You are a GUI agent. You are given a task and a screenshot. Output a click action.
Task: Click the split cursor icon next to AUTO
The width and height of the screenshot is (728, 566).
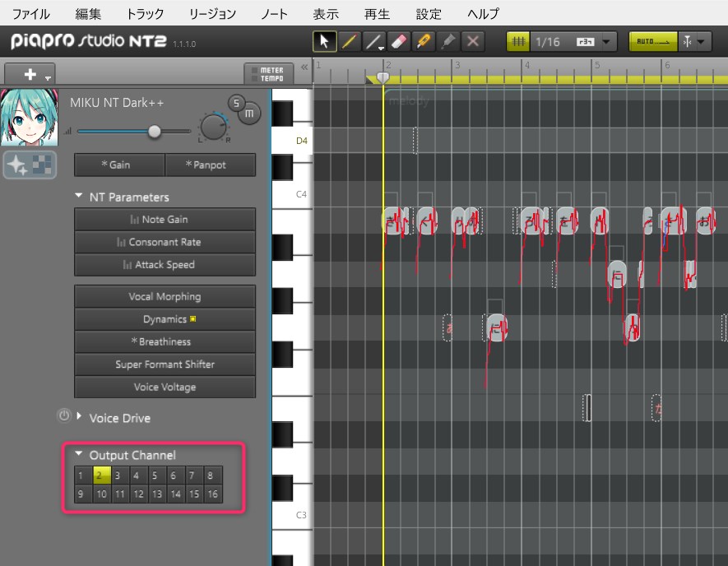(x=687, y=42)
